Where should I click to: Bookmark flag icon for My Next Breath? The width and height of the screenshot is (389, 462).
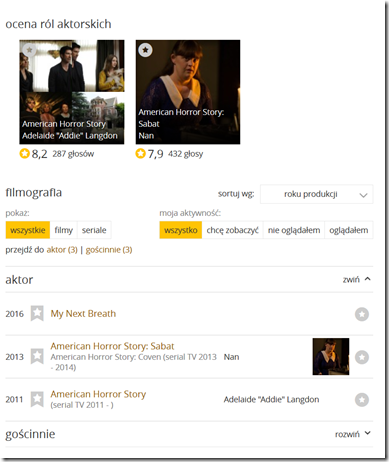(x=37, y=313)
